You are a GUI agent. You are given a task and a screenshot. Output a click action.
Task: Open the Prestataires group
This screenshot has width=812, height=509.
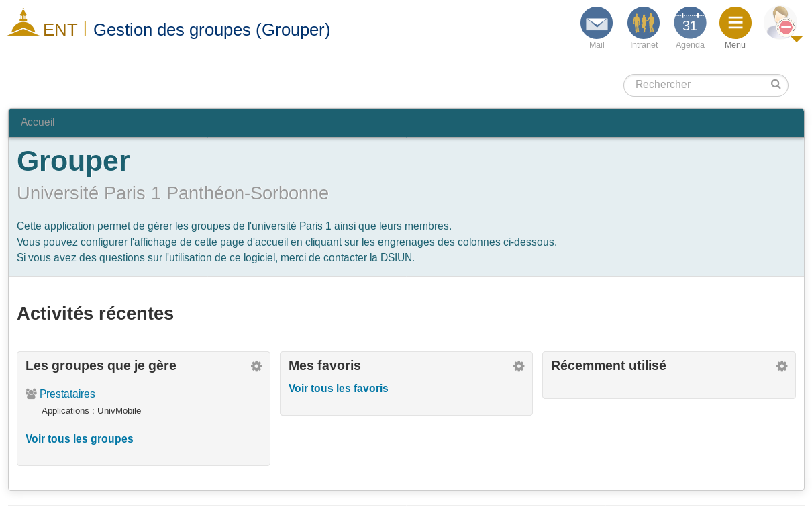[x=67, y=394]
